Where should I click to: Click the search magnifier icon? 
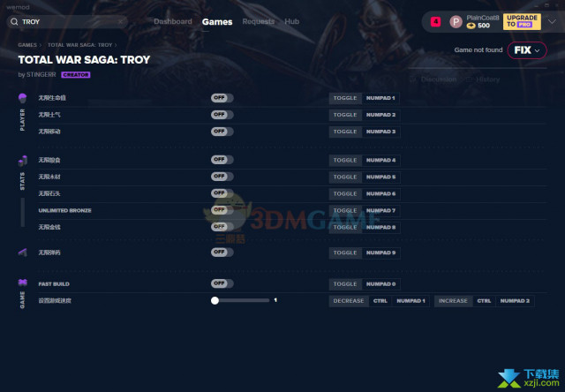pyautogui.click(x=14, y=22)
